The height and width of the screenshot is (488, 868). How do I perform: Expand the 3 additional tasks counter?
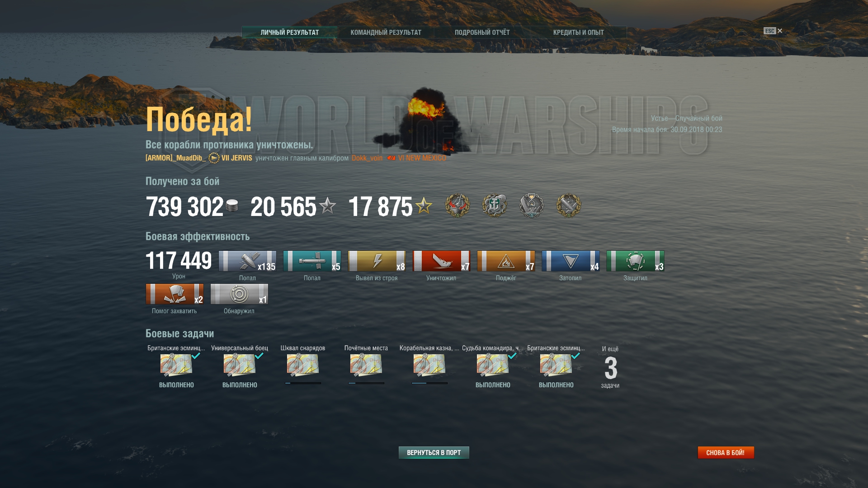610,367
